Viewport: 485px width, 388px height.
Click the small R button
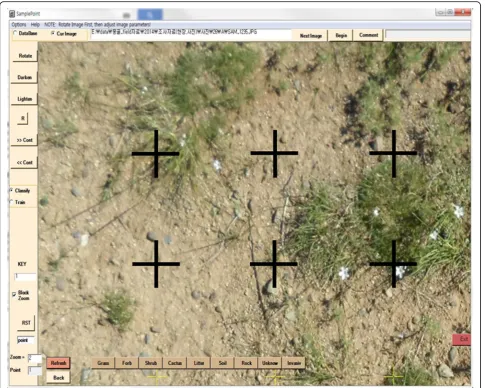coord(23,119)
